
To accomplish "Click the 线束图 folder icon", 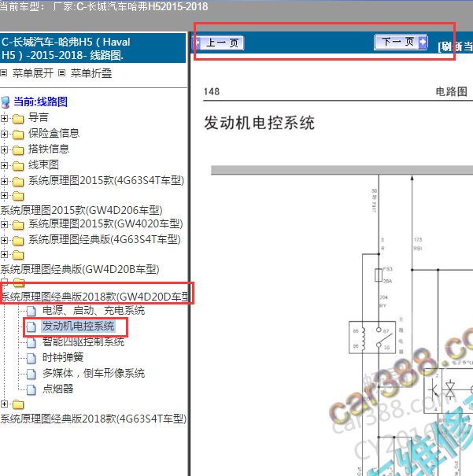I will tap(18, 166).
